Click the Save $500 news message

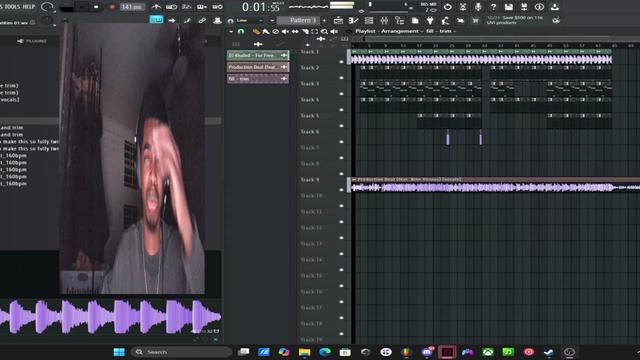pos(515,20)
